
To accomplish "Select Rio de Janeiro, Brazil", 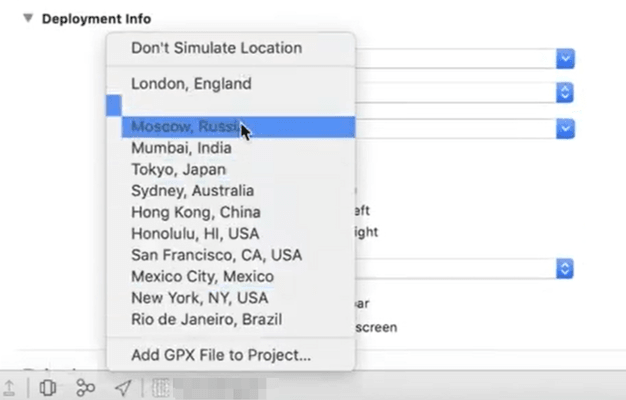I will pos(231,319).
